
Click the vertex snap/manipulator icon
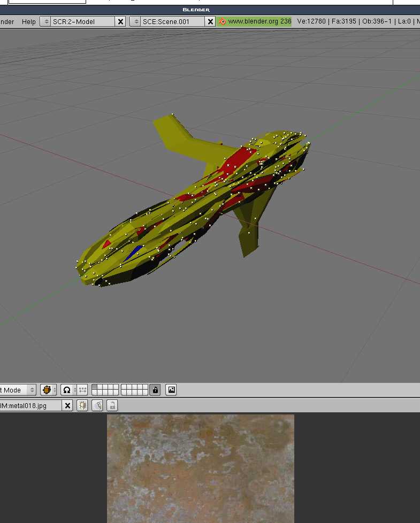click(x=82, y=390)
